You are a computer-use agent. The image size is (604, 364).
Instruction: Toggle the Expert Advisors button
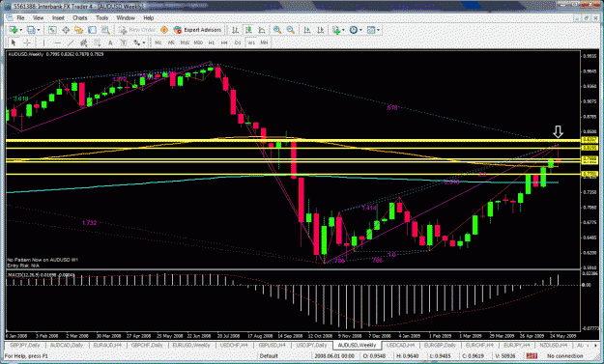click(x=197, y=30)
